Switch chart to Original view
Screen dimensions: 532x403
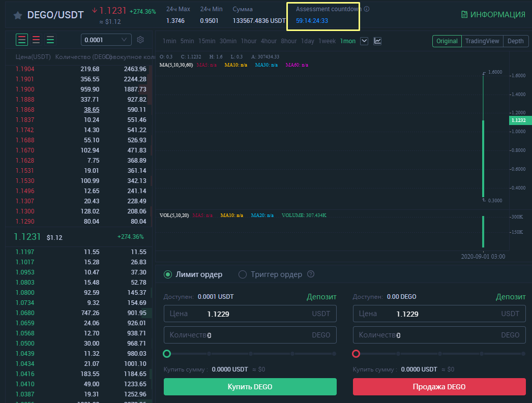[447, 41]
